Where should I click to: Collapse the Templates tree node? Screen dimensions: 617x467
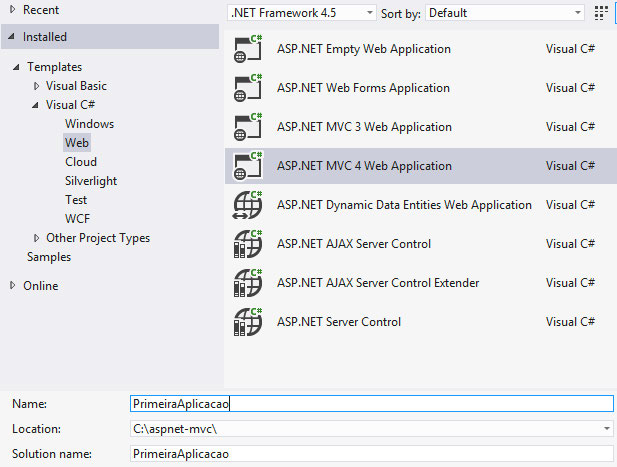click(x=16, y=67)
